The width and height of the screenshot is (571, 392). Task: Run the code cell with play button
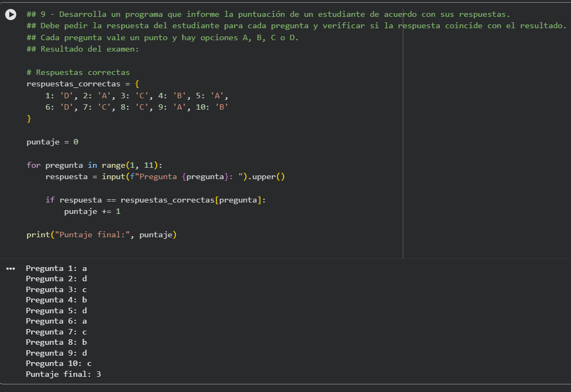click(10, 15)
